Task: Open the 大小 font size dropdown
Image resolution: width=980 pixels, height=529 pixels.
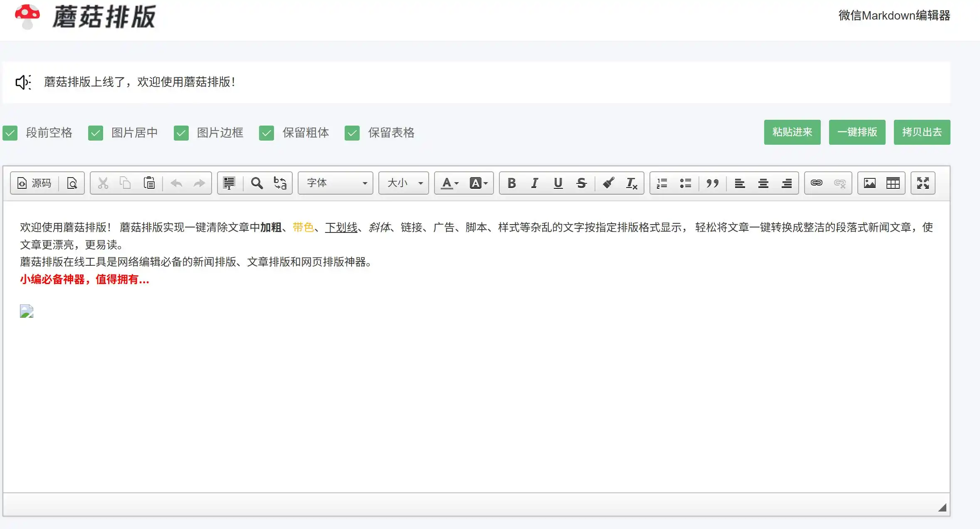Action: (x=404, y=183)
